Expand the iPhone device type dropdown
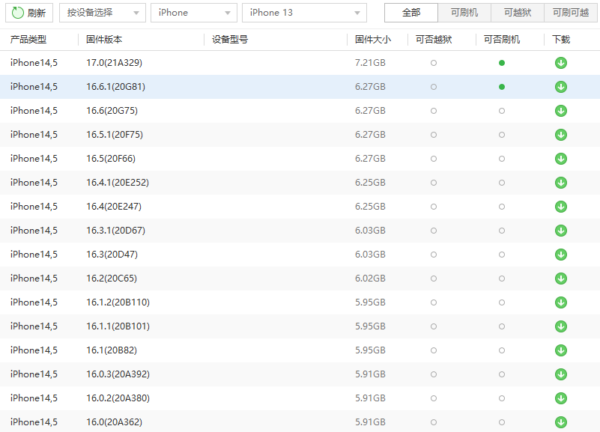This screenshot has height=432, width=600. (x=192, y=13)
